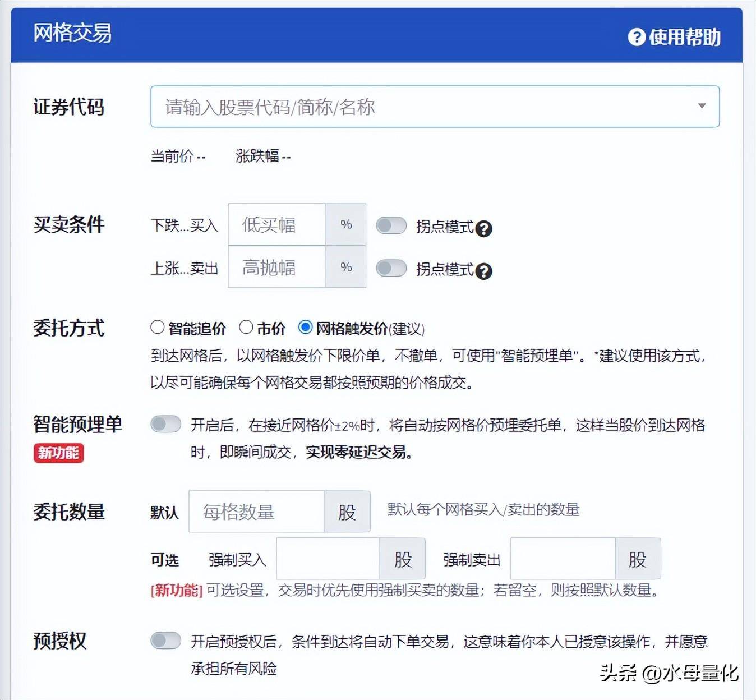Click the 强制卖出 quantity field

tap(563, 559)
